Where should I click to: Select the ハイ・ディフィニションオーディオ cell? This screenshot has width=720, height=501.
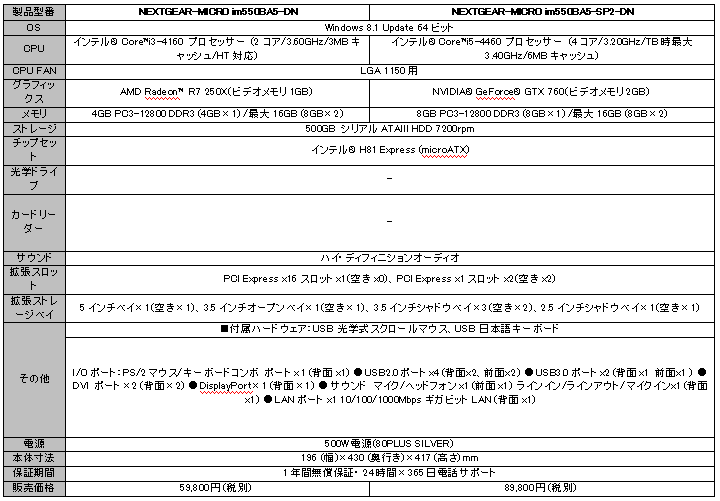click(390, 258)
